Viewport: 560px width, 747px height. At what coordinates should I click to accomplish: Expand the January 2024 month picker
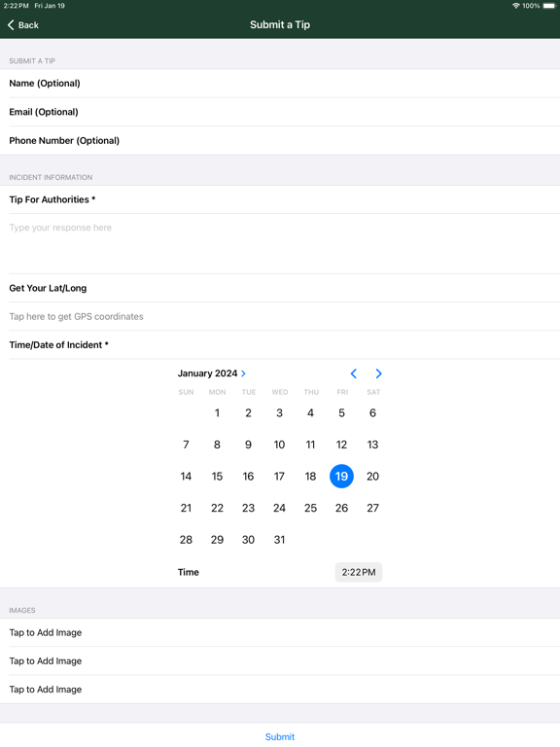coord(212,373)
